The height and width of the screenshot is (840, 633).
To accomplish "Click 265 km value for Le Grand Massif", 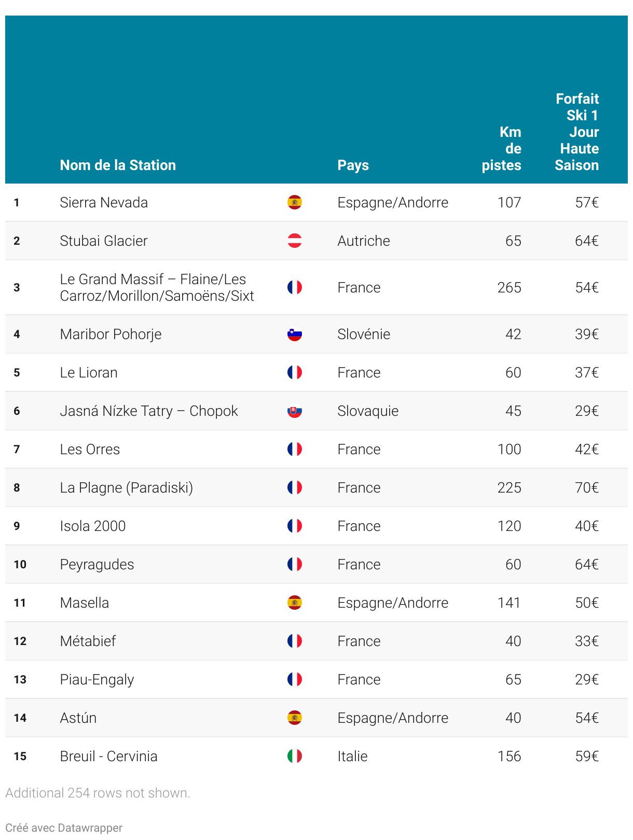I will click(x=509, y=287).
